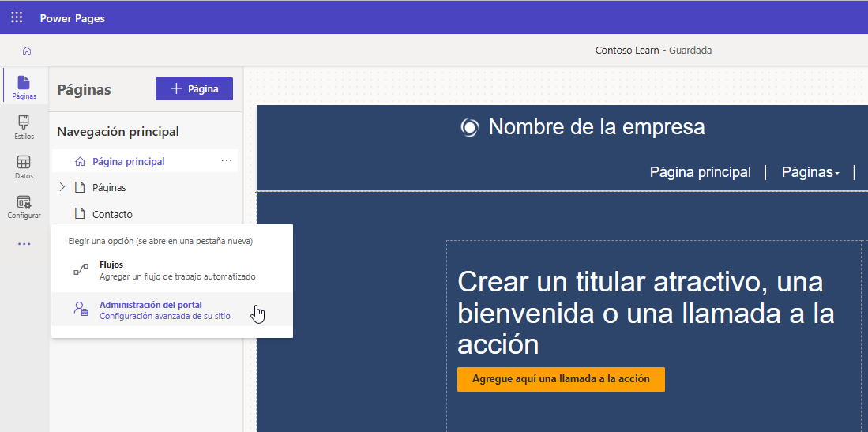Click the Páginas page document icon in the tree

81,188
